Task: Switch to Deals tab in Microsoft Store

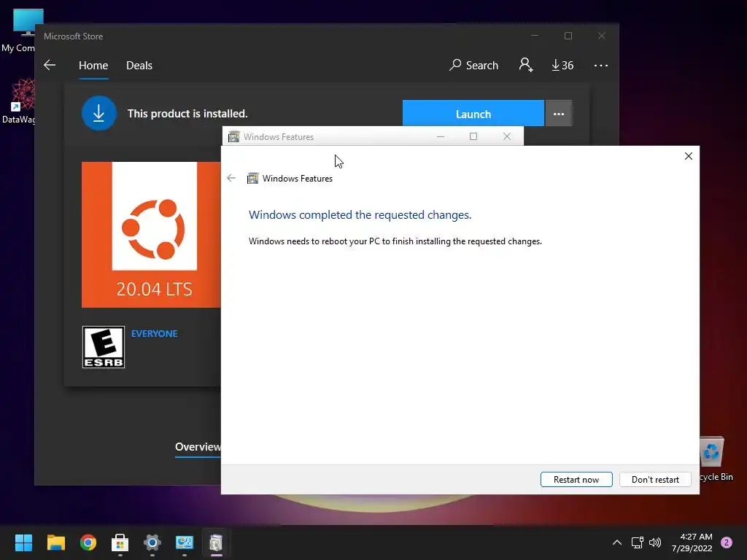Action: (139, 65)
